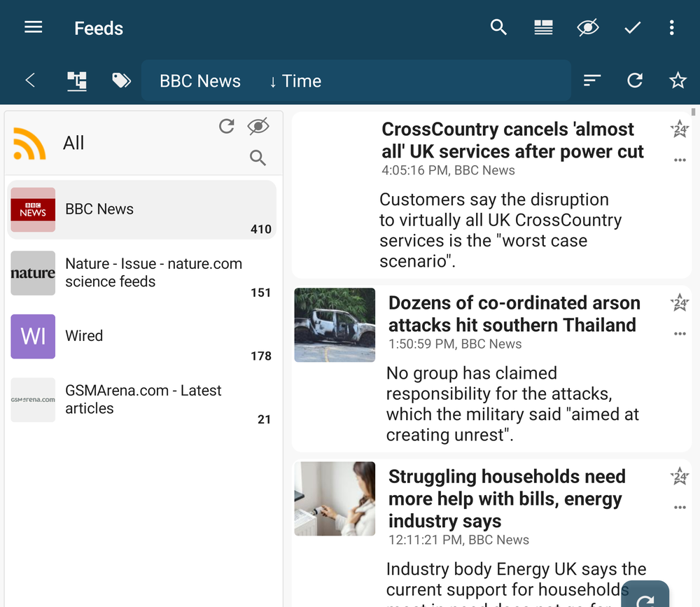Click the nature feed logo

tap(33, 273)
